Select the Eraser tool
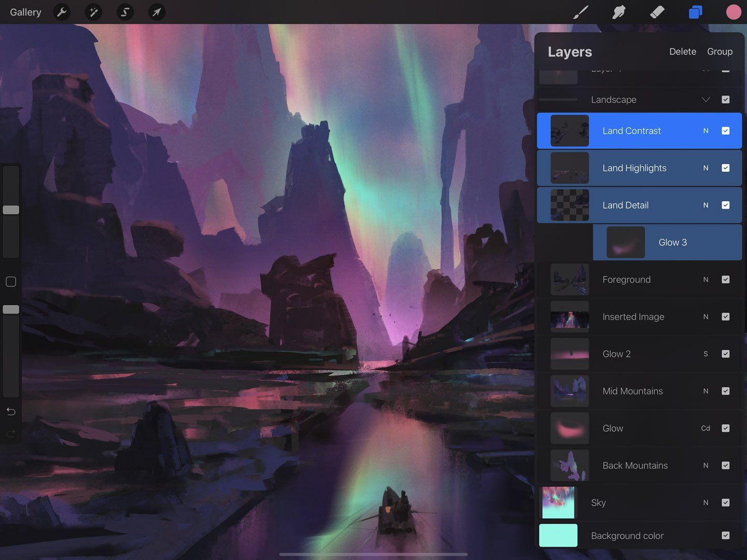This screenshot has width=747, height=560. tap(657, 12)
